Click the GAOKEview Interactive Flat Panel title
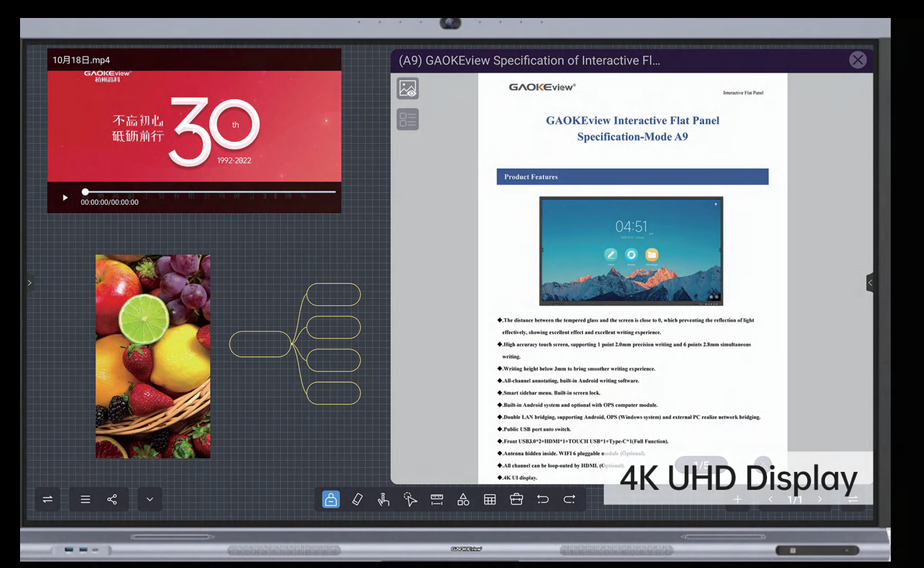This screenshot has width=924, height=568. [x=633, y=120]
